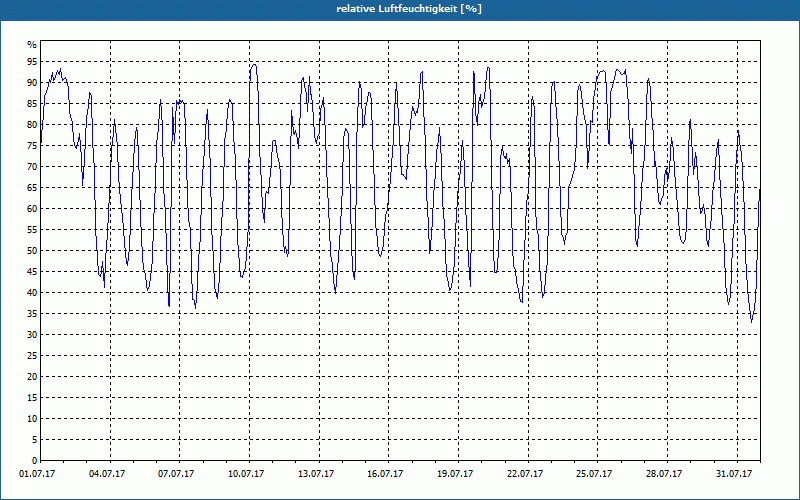Click the date label 01.07.17
Viewport: 800px width, 500px height.
37,474
